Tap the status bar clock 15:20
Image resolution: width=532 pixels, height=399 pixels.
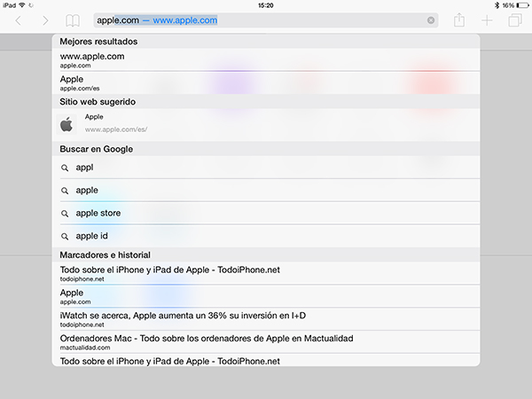(266, 5)
